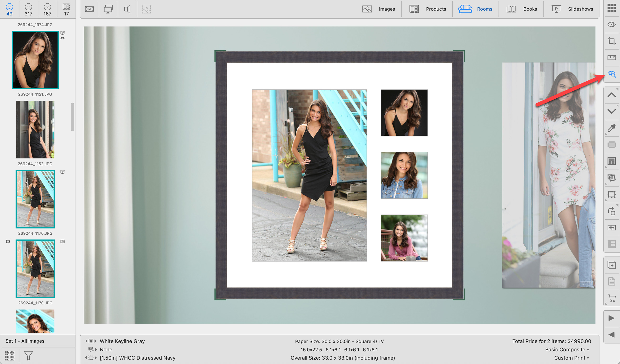The height and width of the screenshot is (364, 620).
Task: Click the eyedropper color picker tool
Action: pos(611,128)
